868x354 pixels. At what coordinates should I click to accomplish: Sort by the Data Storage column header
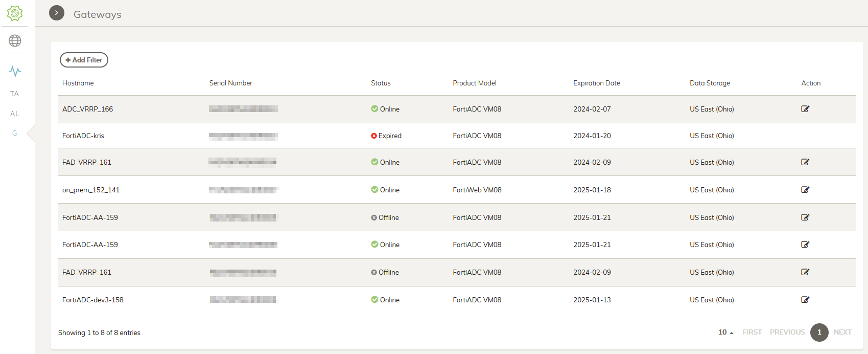click(x=710, y=83)
